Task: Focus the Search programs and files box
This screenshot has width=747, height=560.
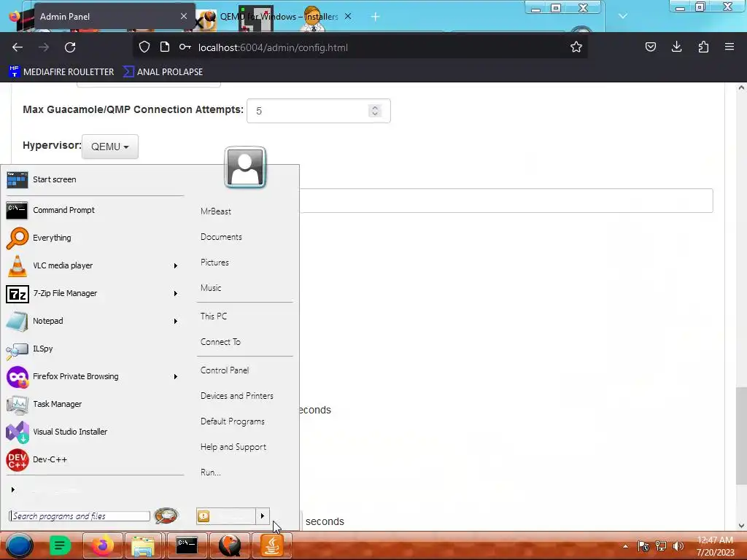Action: (x=80, y=516)
